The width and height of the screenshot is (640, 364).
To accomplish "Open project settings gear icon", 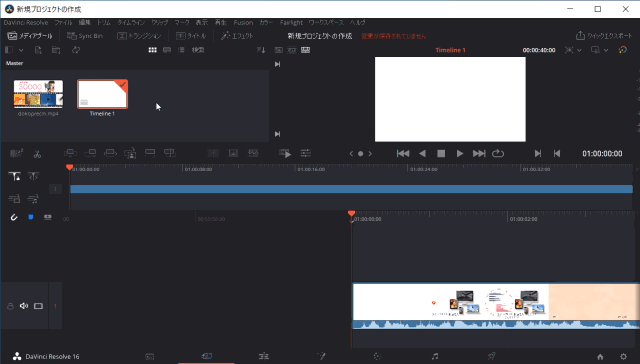I will pyautogui.click(x=623, y=356).
